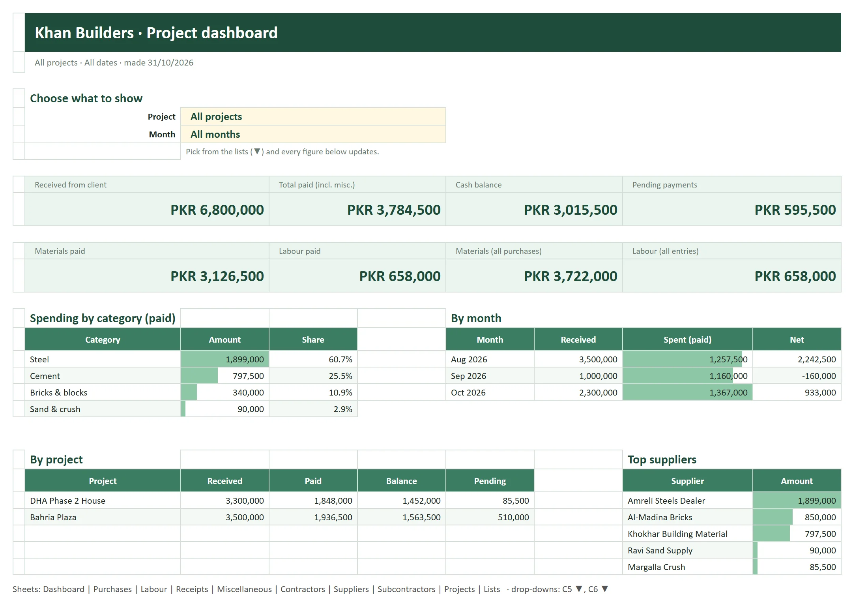Click the Pending column header
868x600 pixels.
pos(490,481)
